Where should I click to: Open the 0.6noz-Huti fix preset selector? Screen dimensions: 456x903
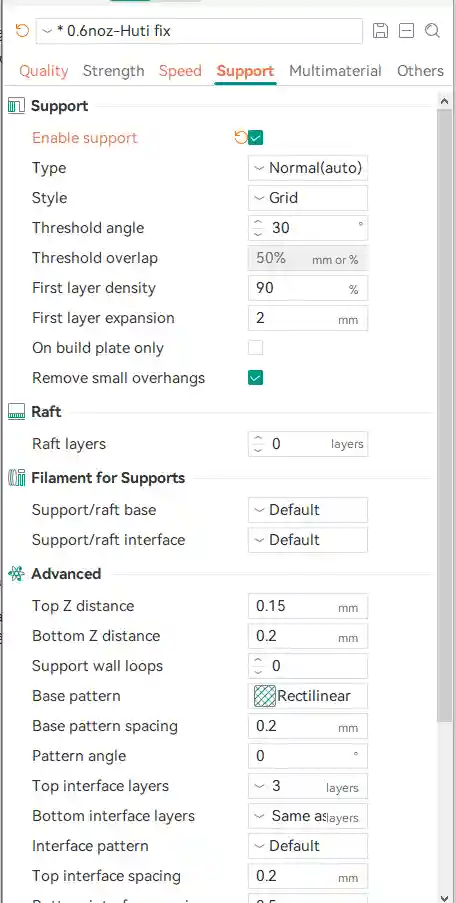point(199,31)
